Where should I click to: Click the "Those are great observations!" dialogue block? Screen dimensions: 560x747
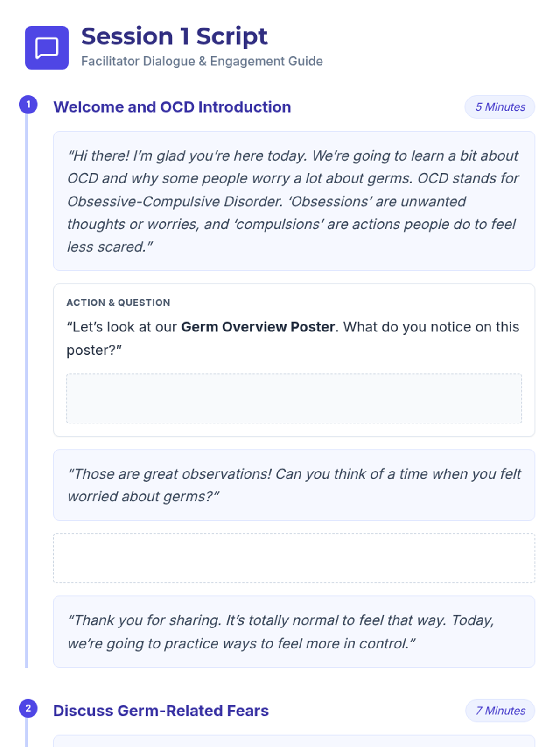pyautogui.click(x=294, y=485)
